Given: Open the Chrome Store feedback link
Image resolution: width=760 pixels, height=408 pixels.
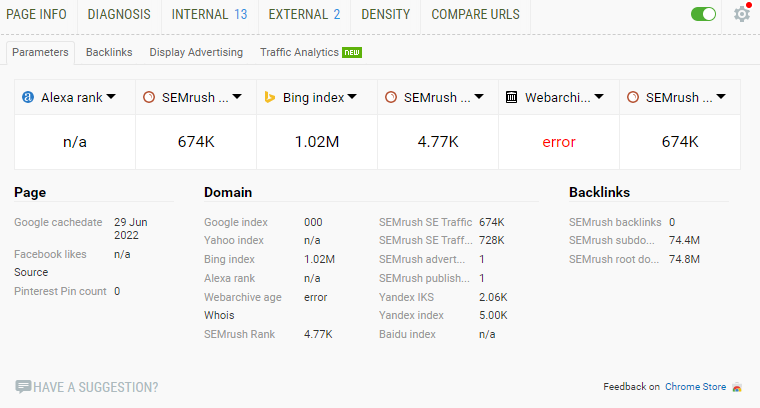Looking at the screenshot, I should (x=696, y=387).
